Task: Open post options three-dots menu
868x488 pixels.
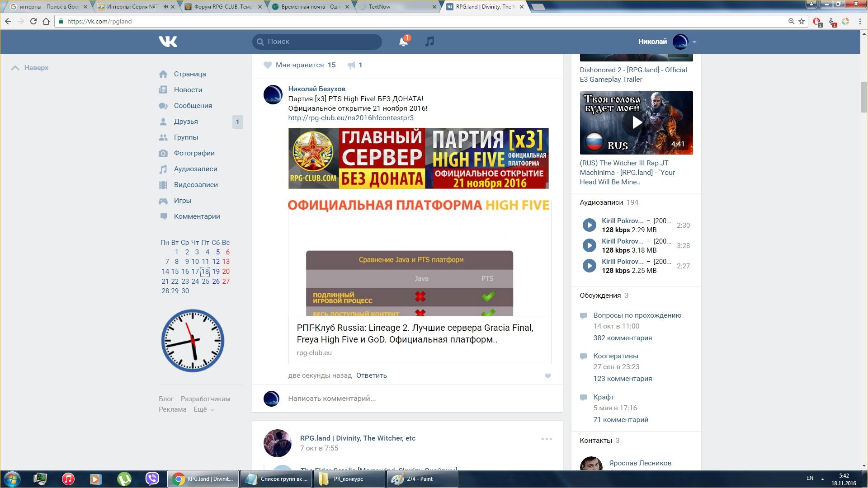Action: (x=547, y=439)
